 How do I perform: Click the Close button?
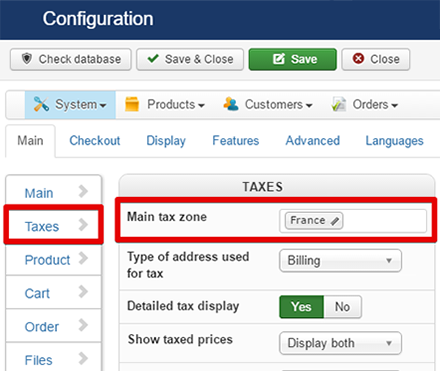pyautogui.click(x=376, y=59)
